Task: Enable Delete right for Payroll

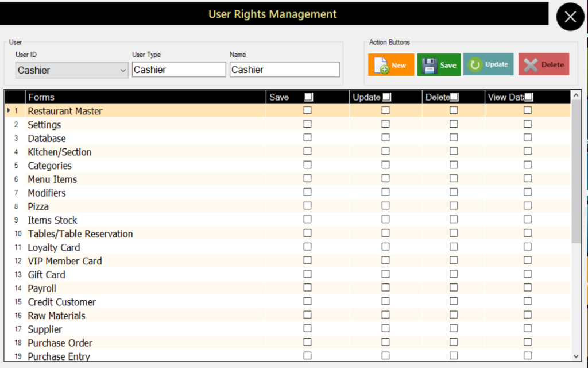Action: 454,287
